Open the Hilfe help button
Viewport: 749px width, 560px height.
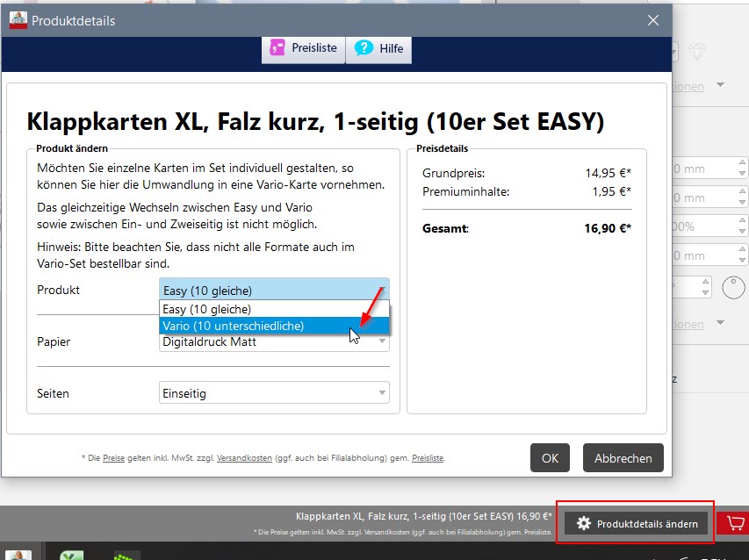[378, 48]
